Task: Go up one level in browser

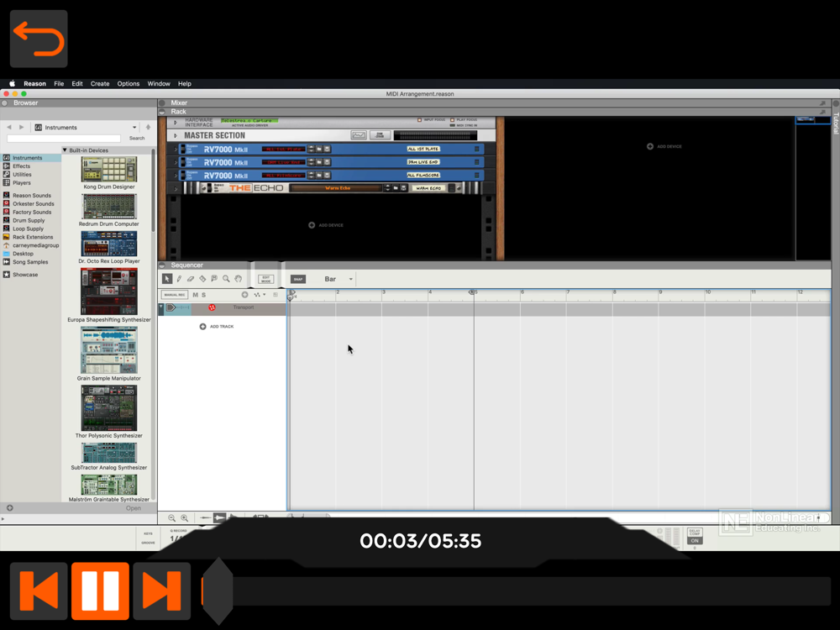Action: 149,128
